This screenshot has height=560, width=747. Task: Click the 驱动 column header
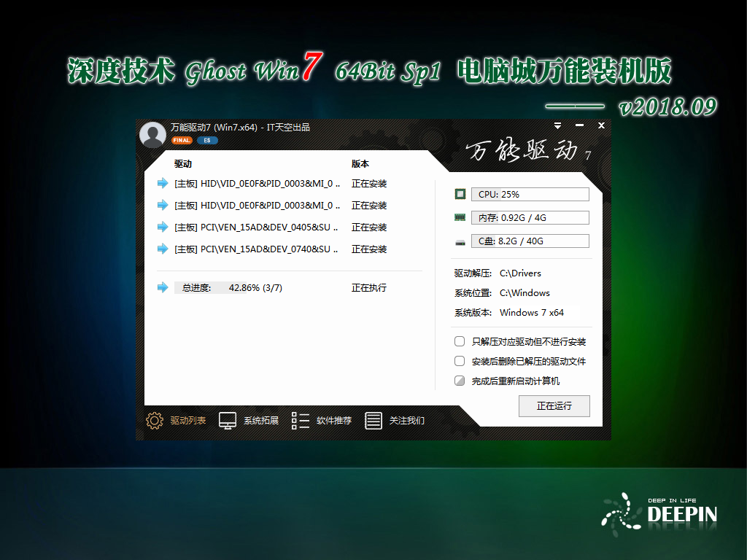[x=183, y=164]
